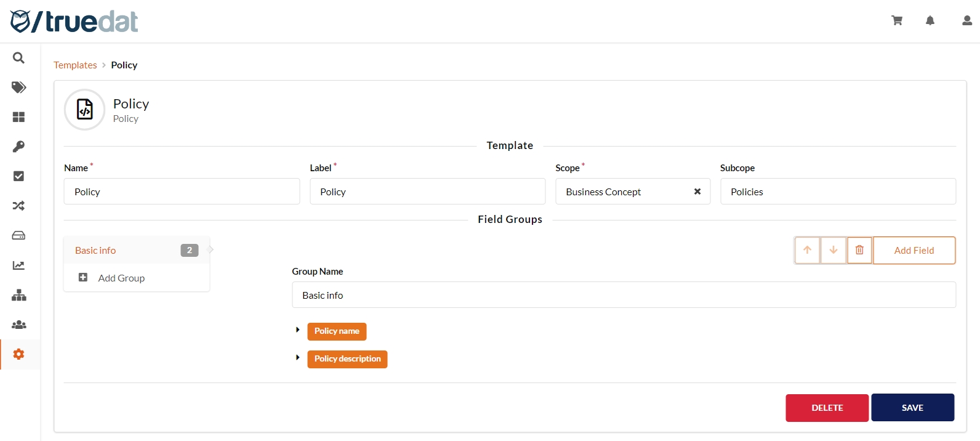Screen dimensions: 980x441
Task: Expand the Policy description field
Action: (x=298, y=358)
